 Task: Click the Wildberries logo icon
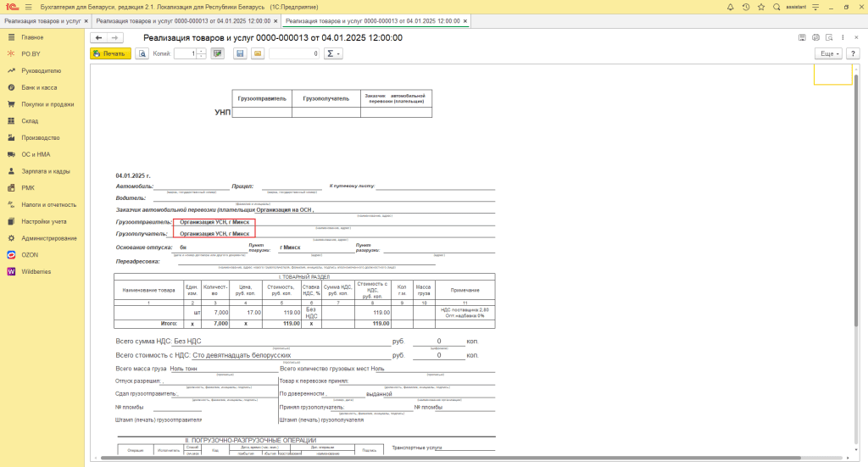[11, 272]
